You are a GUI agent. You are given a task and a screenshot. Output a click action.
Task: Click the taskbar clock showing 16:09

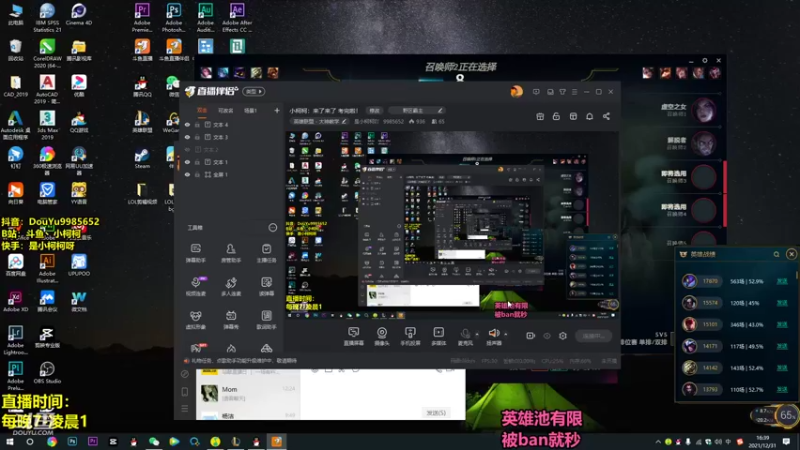[x=763, y=441]
